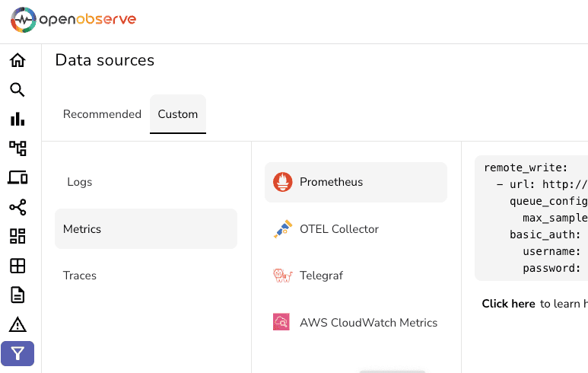Choose the Prometheus data source
This screenshot has width=588, height=373.
click(355, 182)
